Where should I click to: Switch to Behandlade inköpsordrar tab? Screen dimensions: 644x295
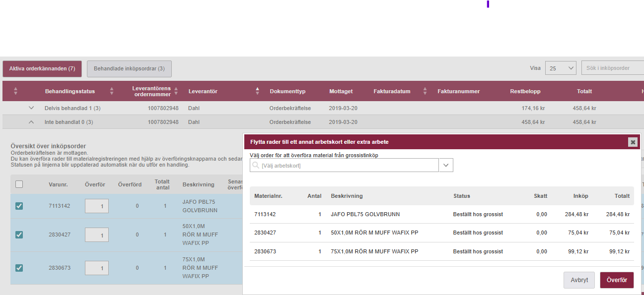129,69
